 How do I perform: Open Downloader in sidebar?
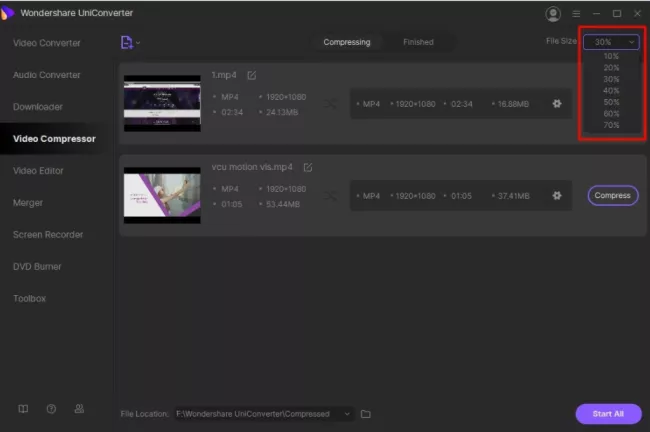[x=38, y=107]
